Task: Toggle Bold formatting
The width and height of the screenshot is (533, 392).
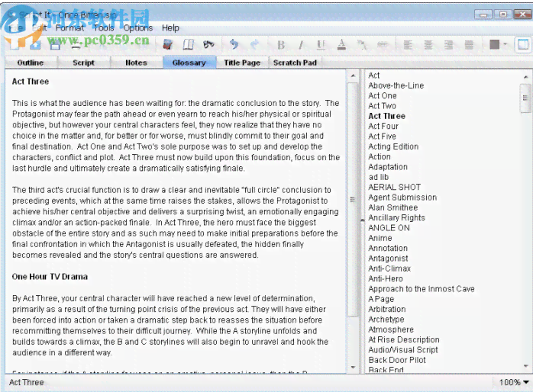Action: click(281, 45)
